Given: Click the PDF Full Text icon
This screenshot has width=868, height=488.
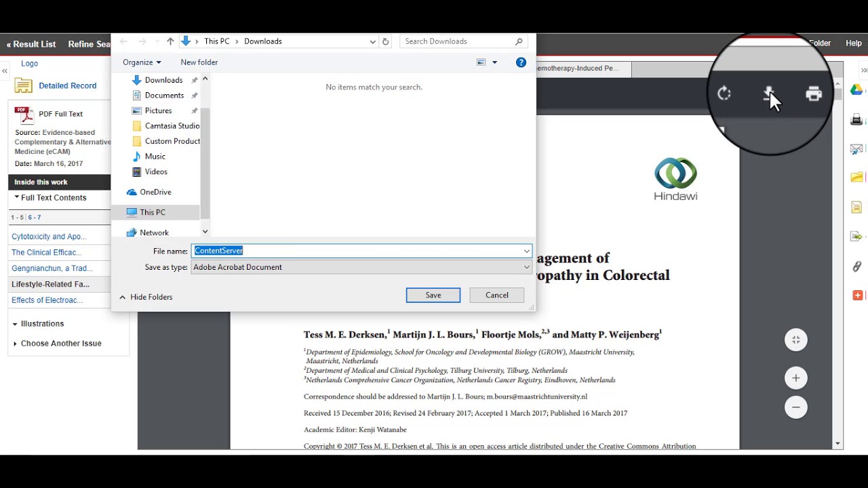Looking at the screenshot, I should (24, 115).
